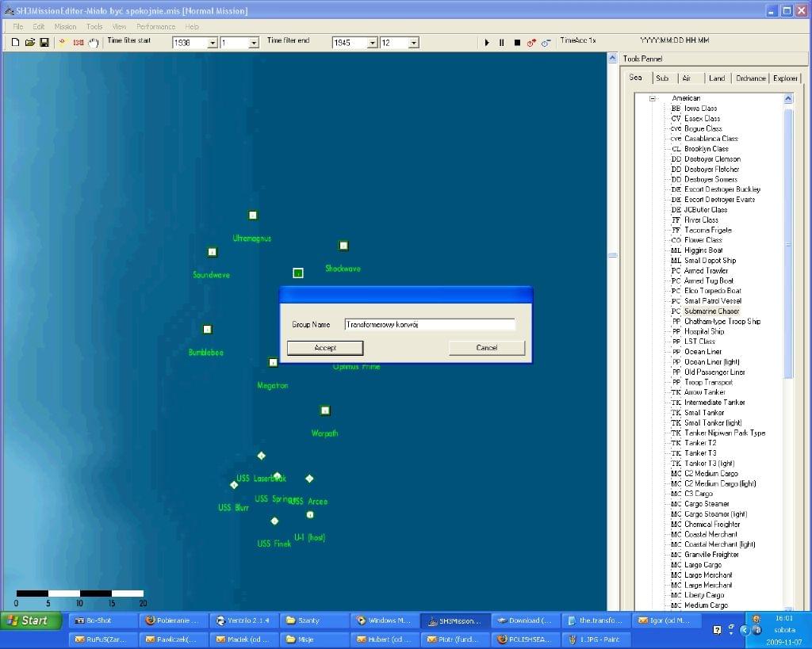Collapse the American tree node

(653, 99)
